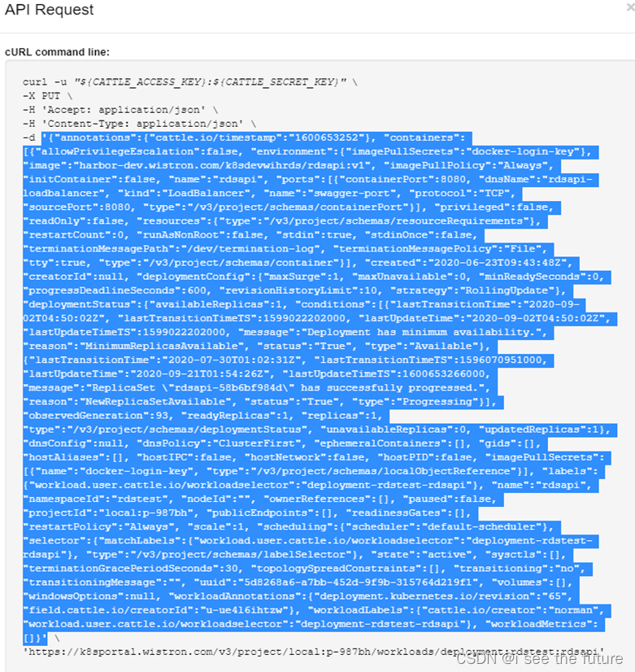Click the curl -u credentials line
This screenshot has width=635, height=672.
click(189, 82)
